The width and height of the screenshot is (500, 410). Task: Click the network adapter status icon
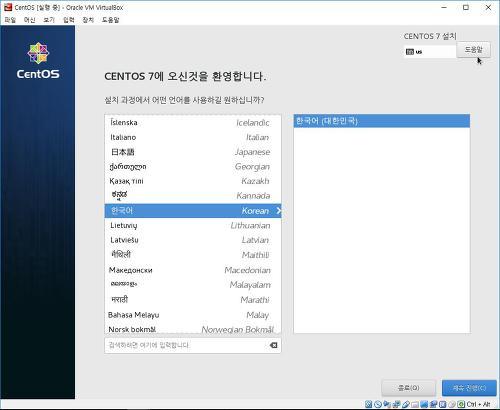[396, 404]
